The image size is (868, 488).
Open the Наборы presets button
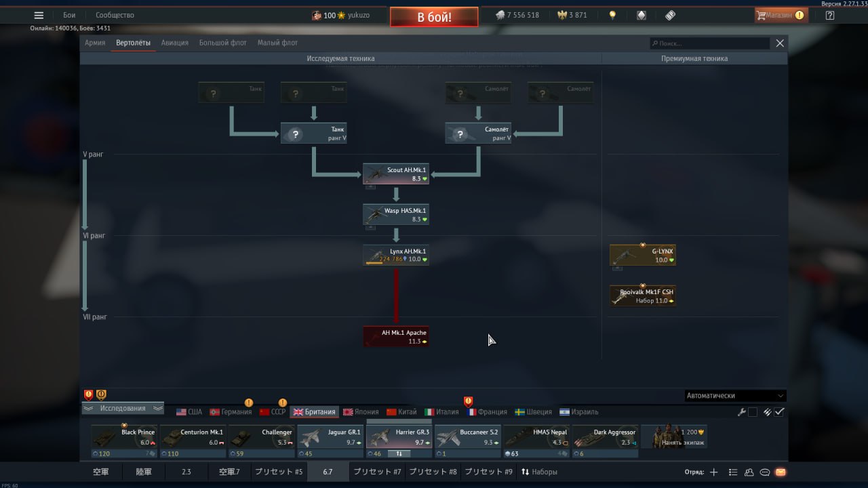click(540, 472)
